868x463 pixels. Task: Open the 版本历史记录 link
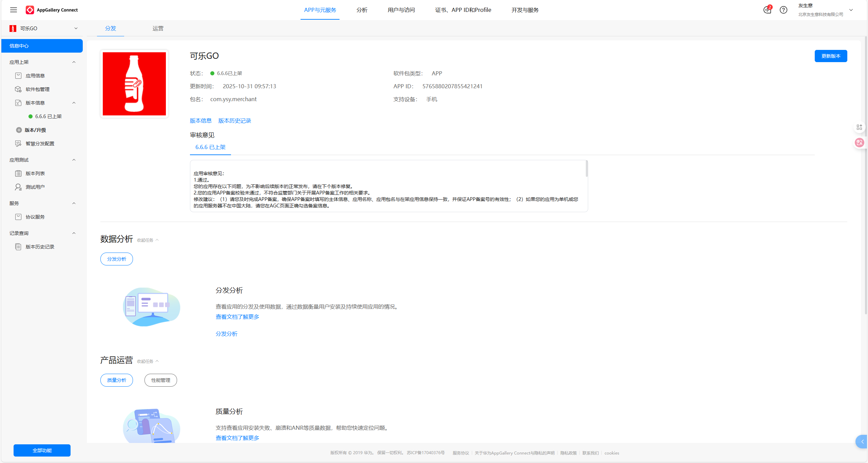(x=234, y=121)
